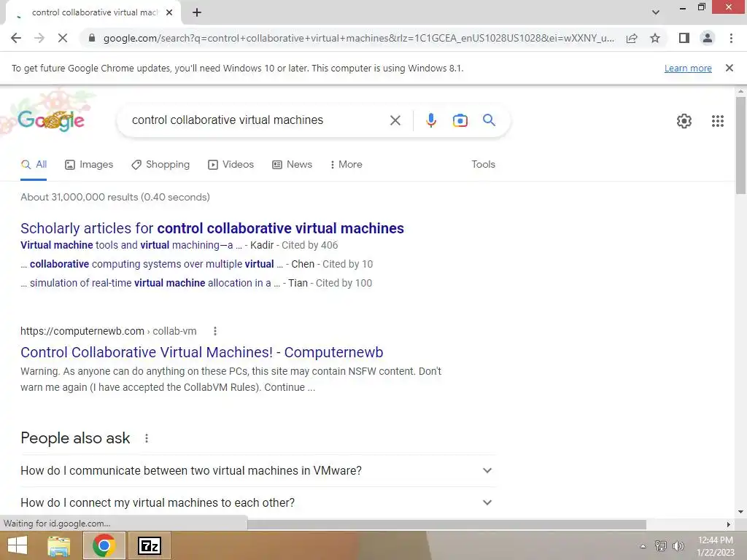747x560 pixels.
Task: Click the computernewb.com result URL text
Action: click(108, 331)
